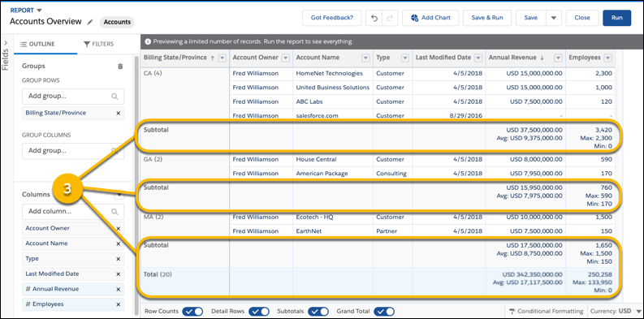Open Save options dropdown arrow
This screenshot has width=644, height=319.
tap(553, 18)
